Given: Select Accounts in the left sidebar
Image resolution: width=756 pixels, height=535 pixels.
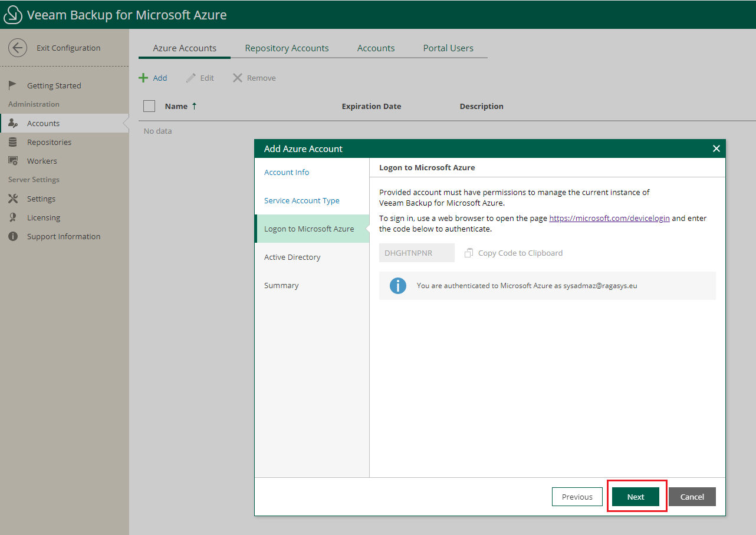Looking at the screenshot, I should tap(42, 123).
